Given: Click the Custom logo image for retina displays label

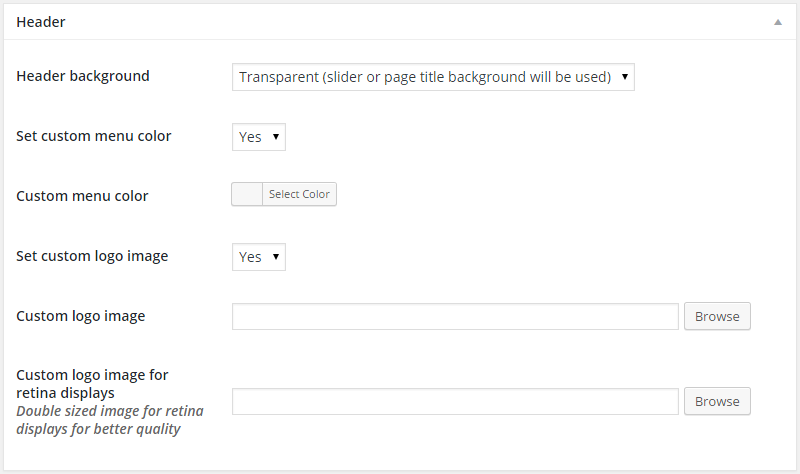Looking at the screenshot, I should [x=92, y=384].
